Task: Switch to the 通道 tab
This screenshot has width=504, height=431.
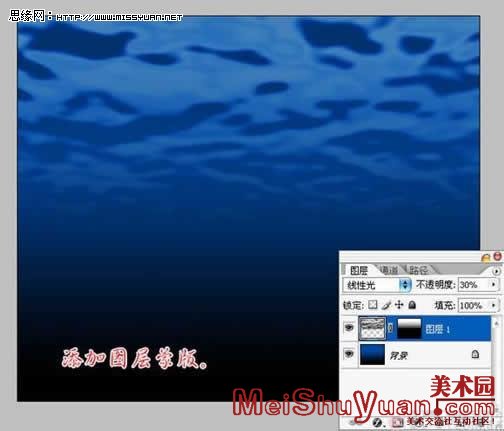Action: pyautogui.click(x=389, y=270)
